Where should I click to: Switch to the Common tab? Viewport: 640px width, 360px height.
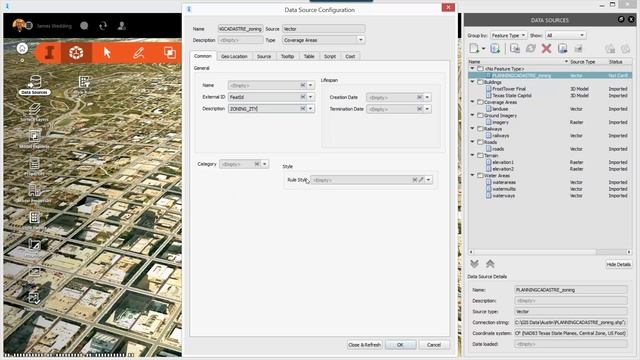[x=202, y=56]
